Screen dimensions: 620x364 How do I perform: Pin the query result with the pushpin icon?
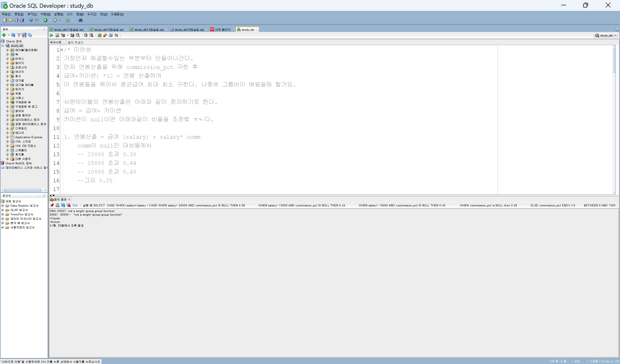coord(52,205)
